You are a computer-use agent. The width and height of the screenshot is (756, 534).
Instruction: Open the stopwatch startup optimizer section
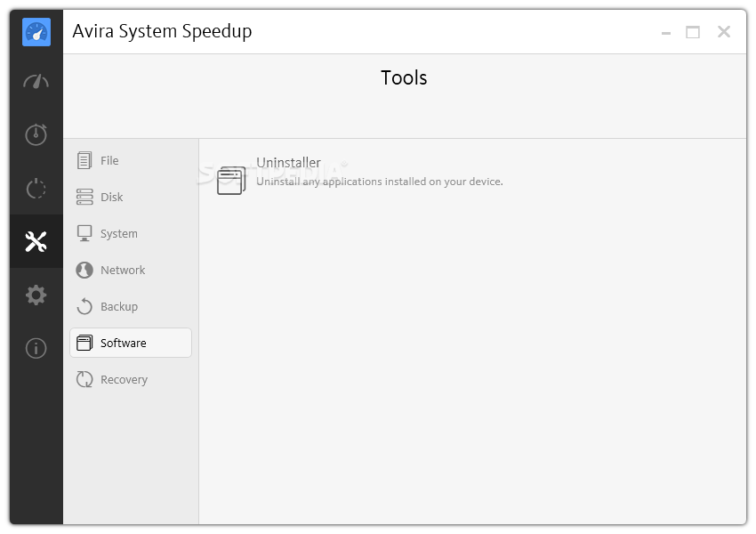pyautogui.click(x=36, y=134)
